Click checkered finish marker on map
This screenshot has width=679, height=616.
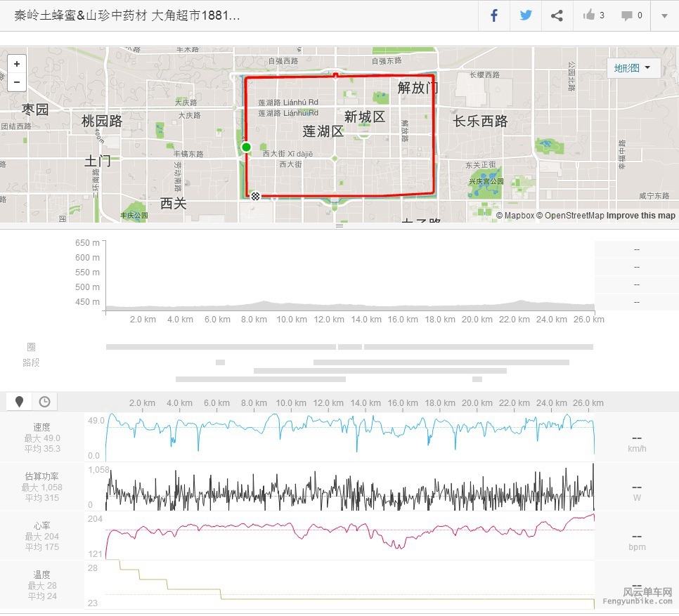[x=255, y=196]
